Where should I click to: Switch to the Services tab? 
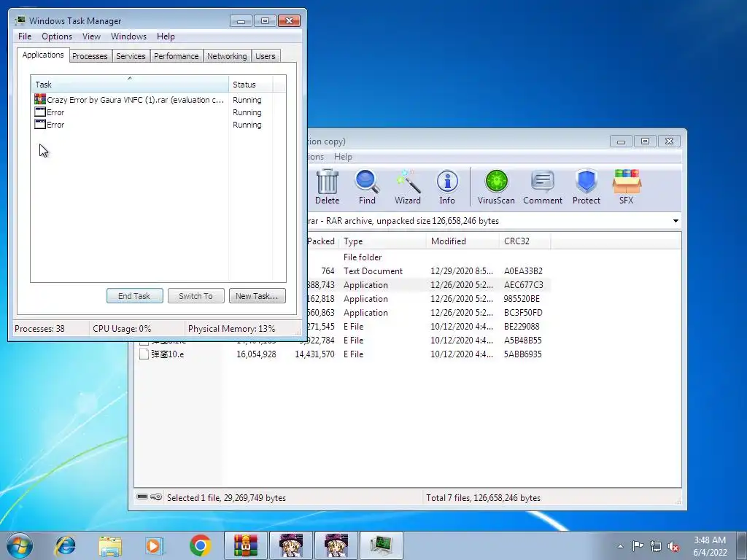point(131,56)
